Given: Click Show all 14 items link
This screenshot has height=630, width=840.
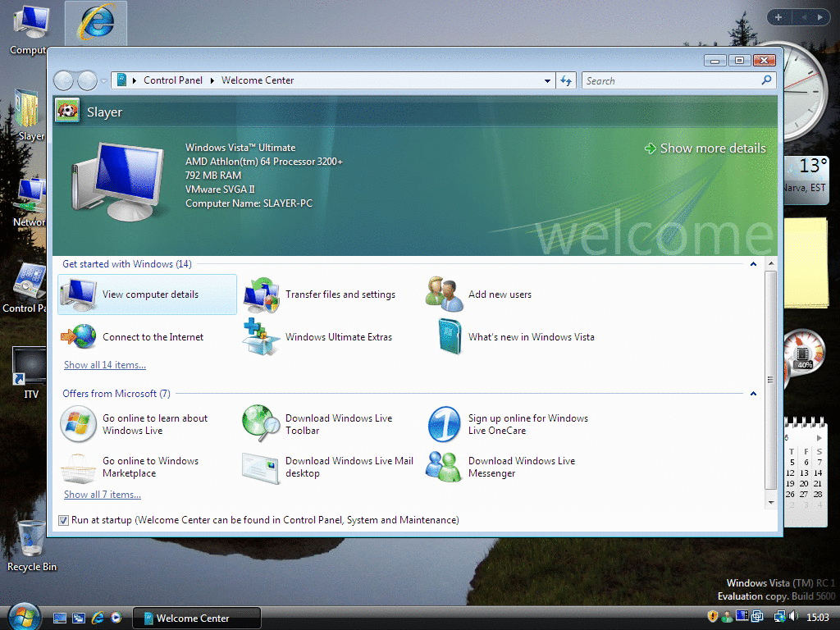Looking at the screenshot, I should tap(105, 365).
